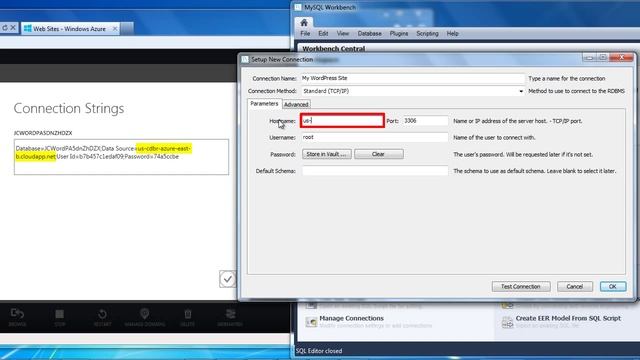Click OK in Setup New Connection

[x=613, y=287]
